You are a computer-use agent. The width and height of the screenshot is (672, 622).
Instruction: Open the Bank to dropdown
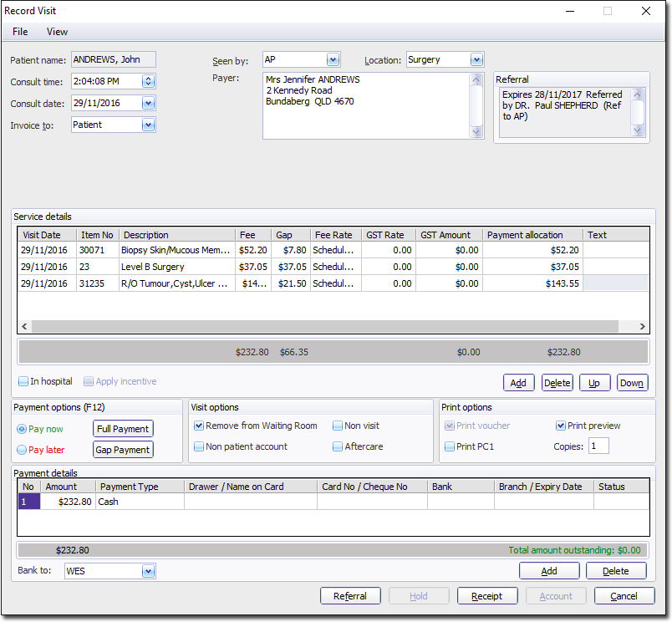click(148, 571)
